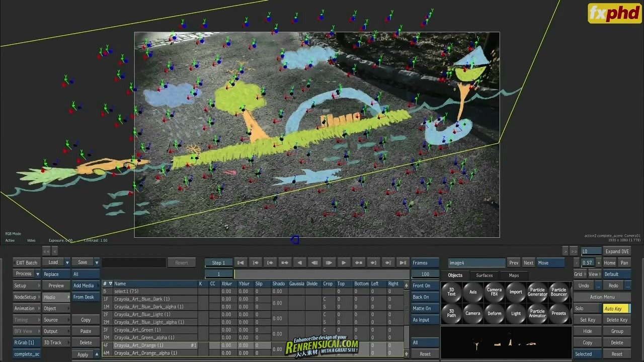
Task: Toggle the Hide button
Action: coord(587,331)
